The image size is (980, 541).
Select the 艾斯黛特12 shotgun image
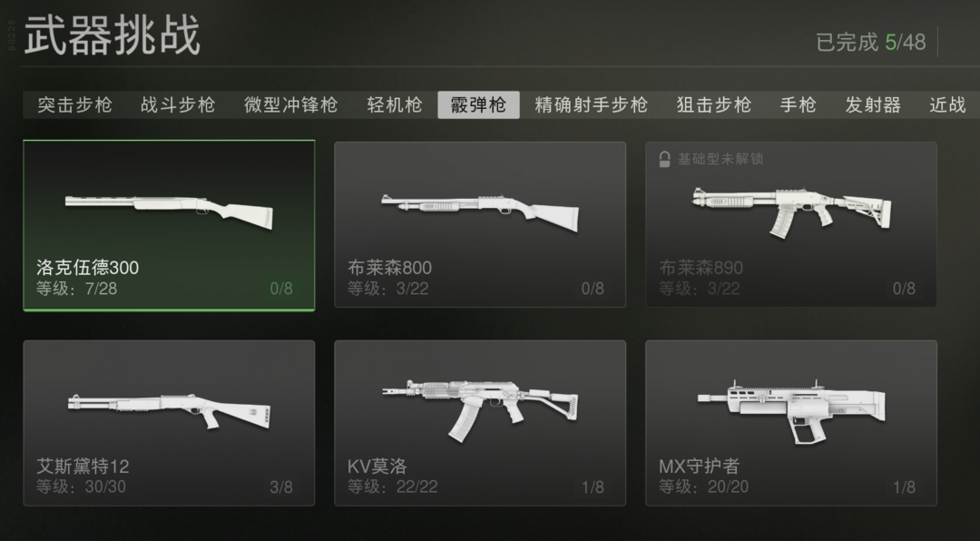tap(169, 411)
